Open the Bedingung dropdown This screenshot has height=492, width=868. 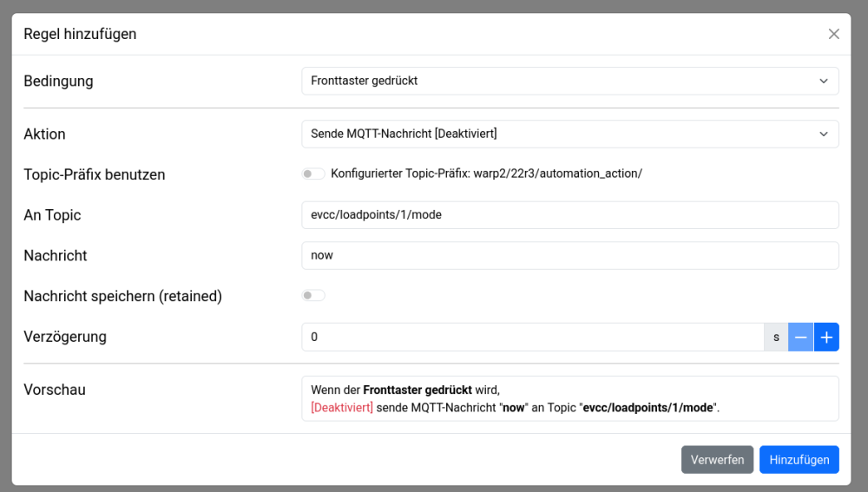[x=570, y=81]
